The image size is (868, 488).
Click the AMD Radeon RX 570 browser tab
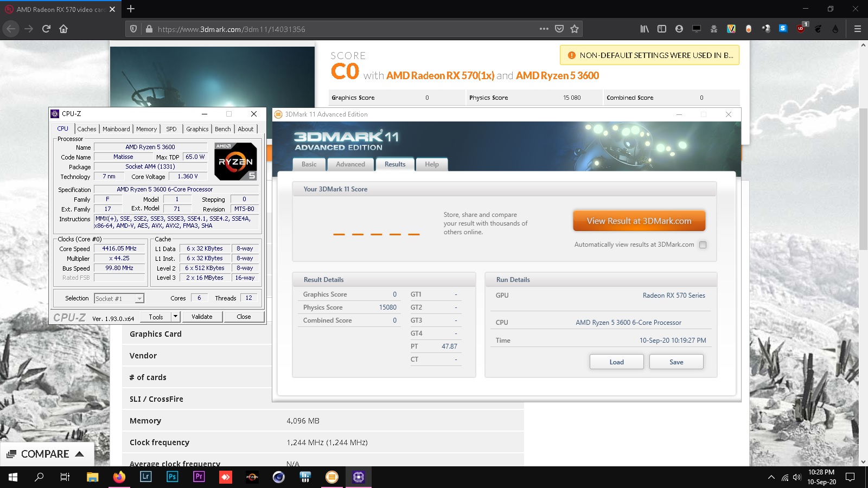coord(60,9)
